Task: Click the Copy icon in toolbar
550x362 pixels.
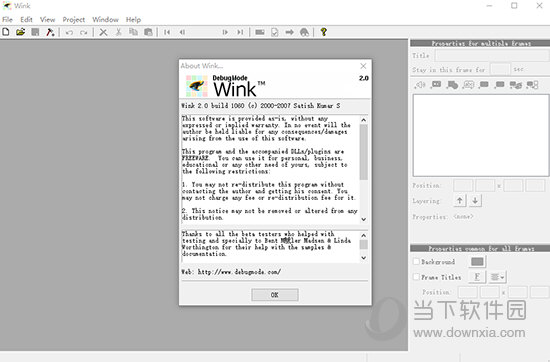Action: point(133,32)
